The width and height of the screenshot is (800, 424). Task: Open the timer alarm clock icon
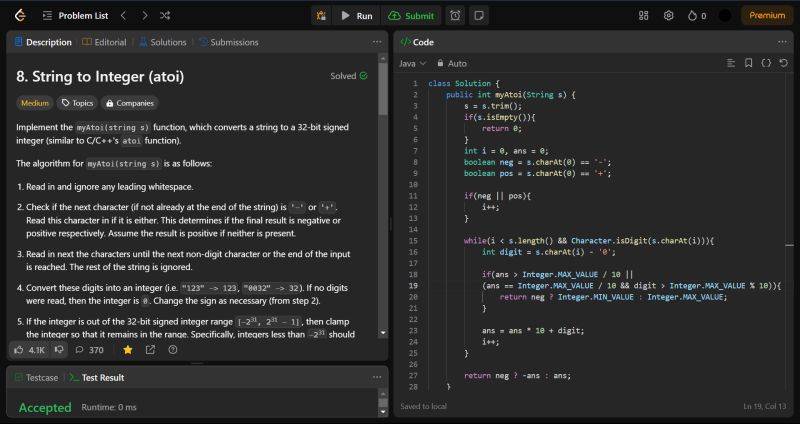456,15
